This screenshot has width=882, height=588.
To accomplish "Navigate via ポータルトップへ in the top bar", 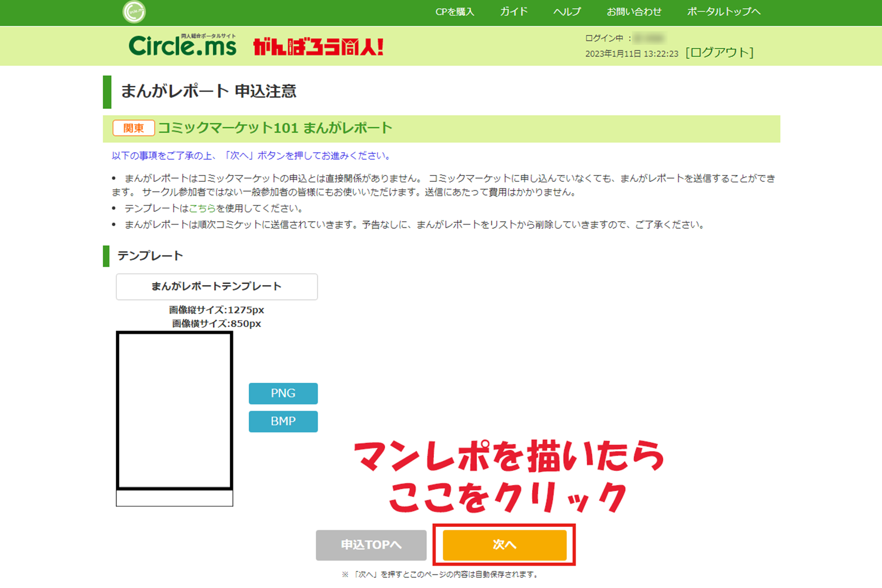I will point(723,12).
